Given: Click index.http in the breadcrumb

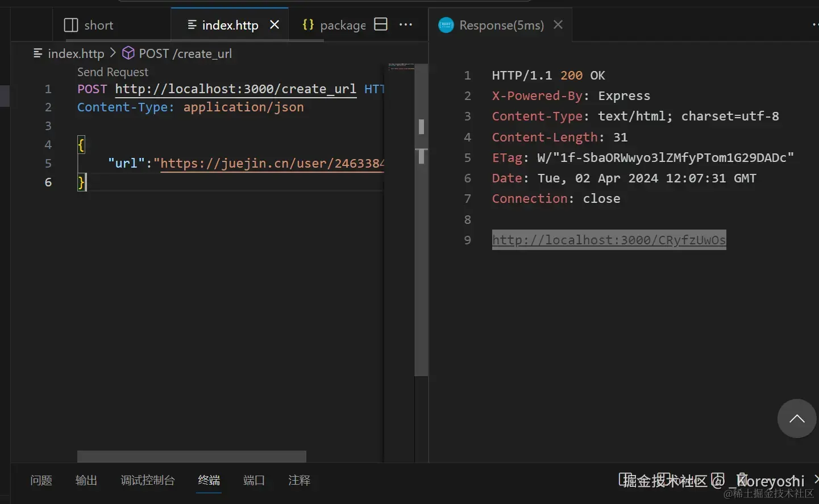Looking at the screenshot, I should (x=76, y=53).
